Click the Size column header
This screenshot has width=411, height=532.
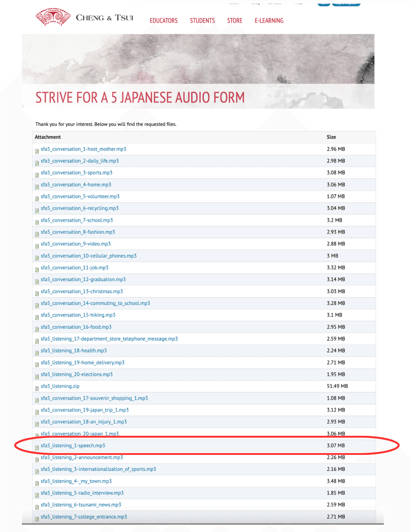[x=331, y=137]
